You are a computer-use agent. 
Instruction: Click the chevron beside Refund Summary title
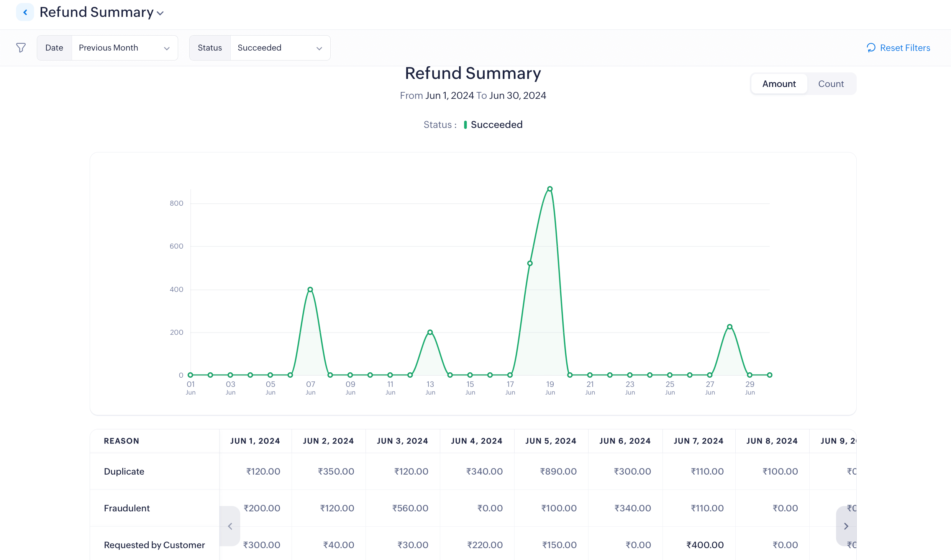160,13
